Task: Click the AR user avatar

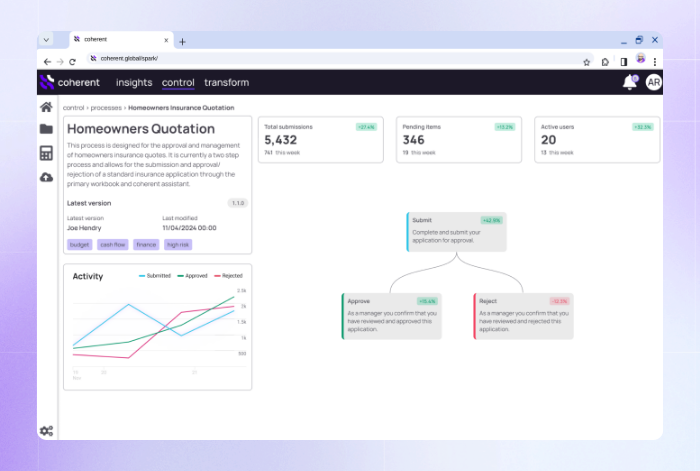Action: tap(653, 83)
